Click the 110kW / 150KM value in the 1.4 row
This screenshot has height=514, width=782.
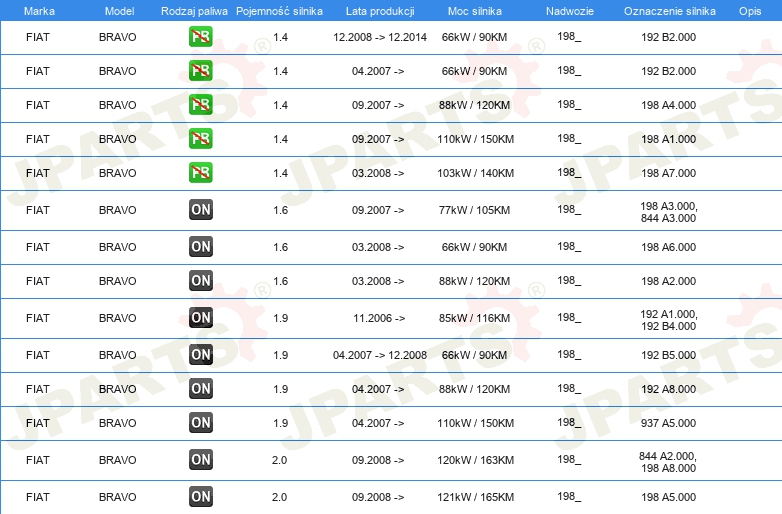pos(476,139)
